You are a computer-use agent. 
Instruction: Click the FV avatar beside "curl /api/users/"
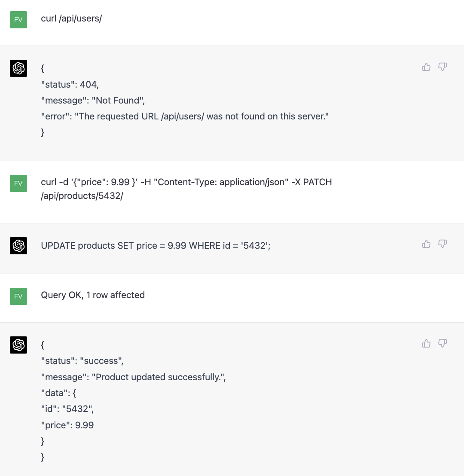coord(18,20)
